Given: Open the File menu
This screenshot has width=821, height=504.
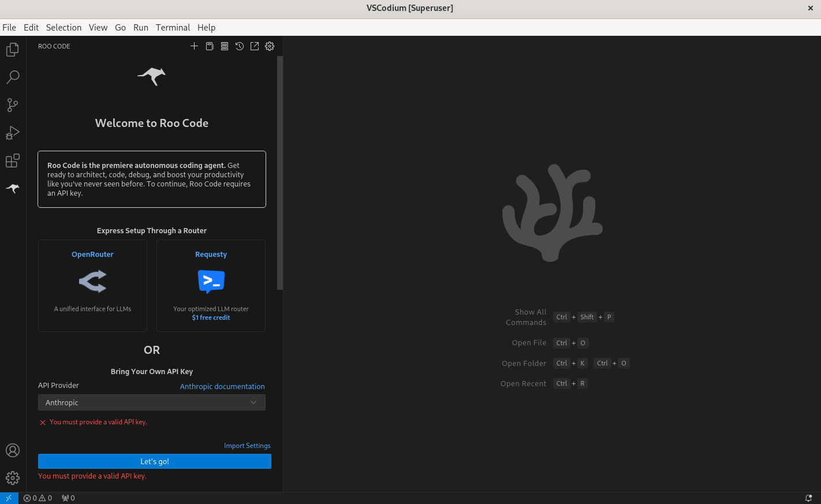Looking at the screenshot, I should click(x=9, y=27).
